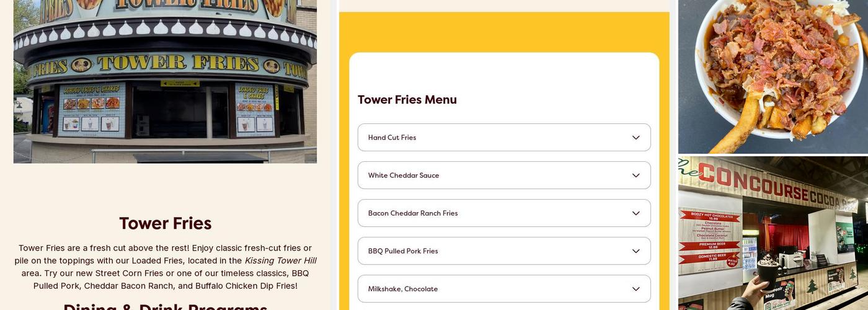
Task: Click the chevron on the Milkshake, Chocolate row
Action: click(635, 289)
